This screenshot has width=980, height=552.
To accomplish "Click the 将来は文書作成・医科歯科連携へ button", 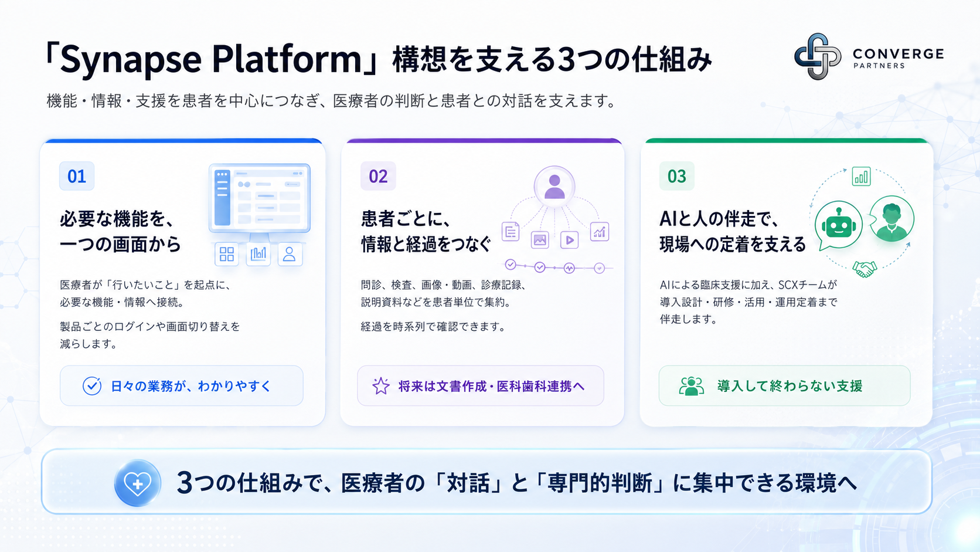I will coord(481,386).
